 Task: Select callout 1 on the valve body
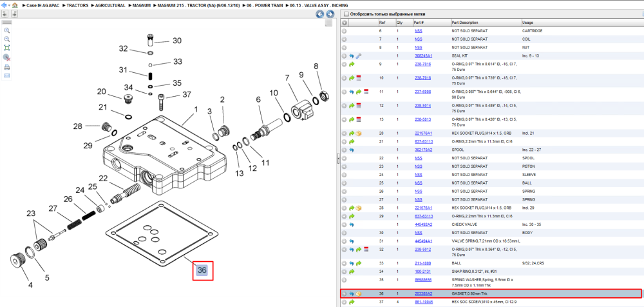[x=196, y=110]
